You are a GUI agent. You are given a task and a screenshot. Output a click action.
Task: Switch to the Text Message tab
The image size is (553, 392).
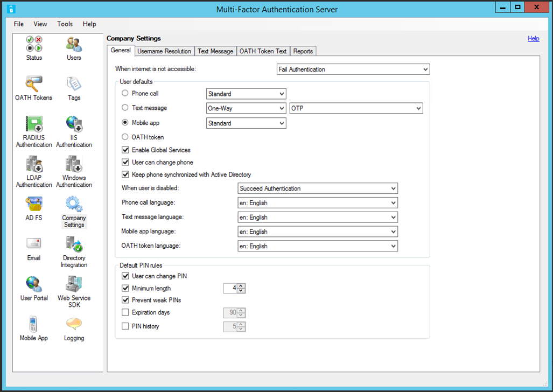[x=215, y=51]
